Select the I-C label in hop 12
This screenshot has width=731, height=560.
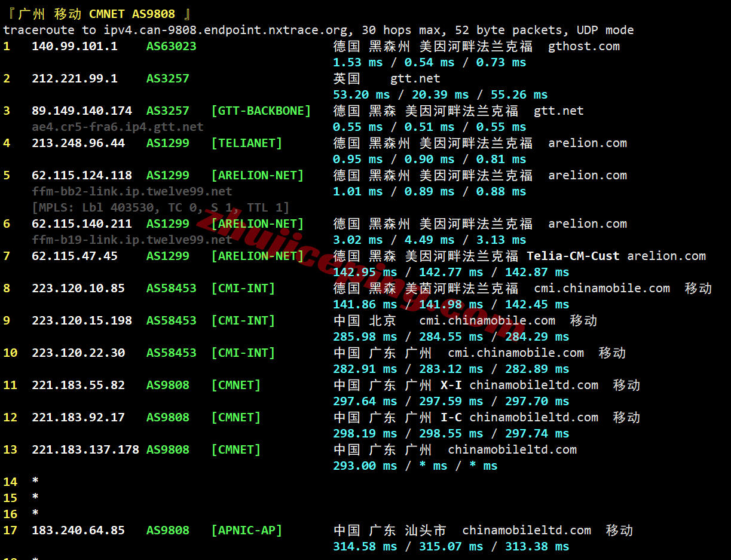tap(451, 417)
